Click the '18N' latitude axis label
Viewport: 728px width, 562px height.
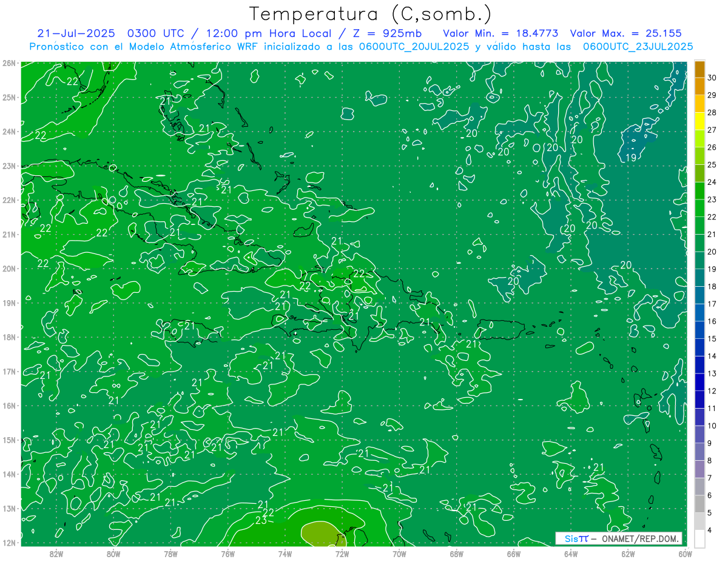click(8, 337)
